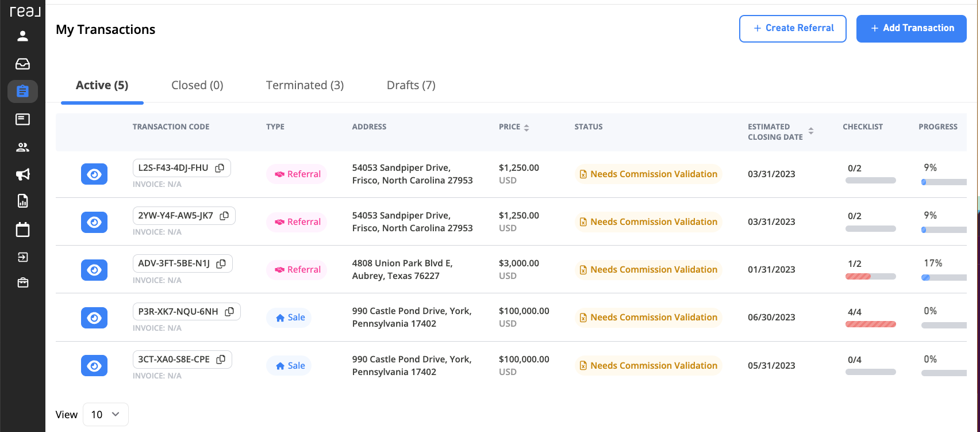Copy transaction code L2S-F43-4DJ-FHU

(x=220, y=168)
